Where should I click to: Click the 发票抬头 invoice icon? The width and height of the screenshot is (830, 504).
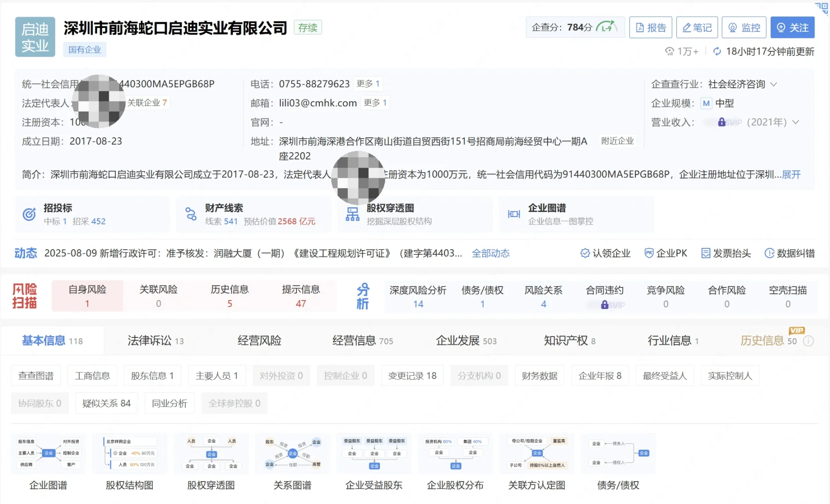[x=705, y=253]
